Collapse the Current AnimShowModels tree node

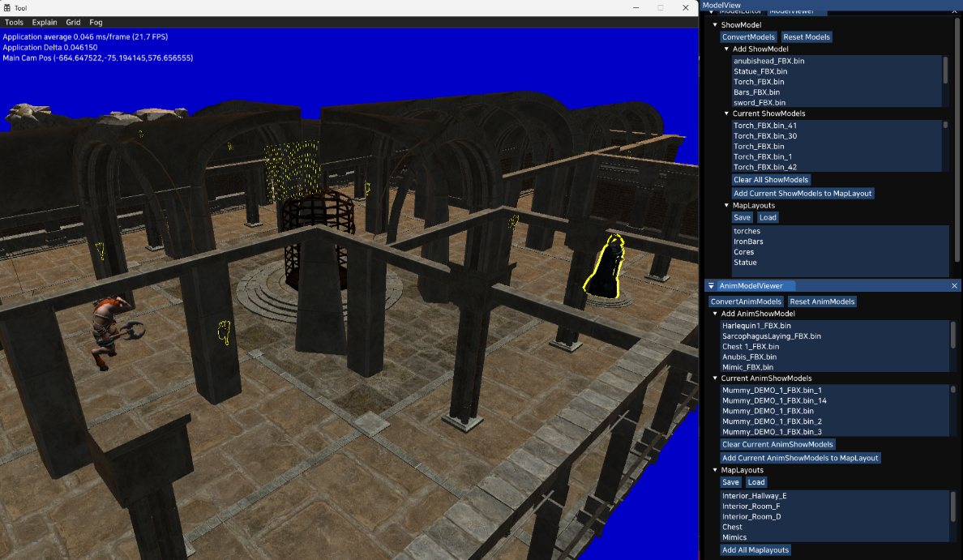[715, 378]
